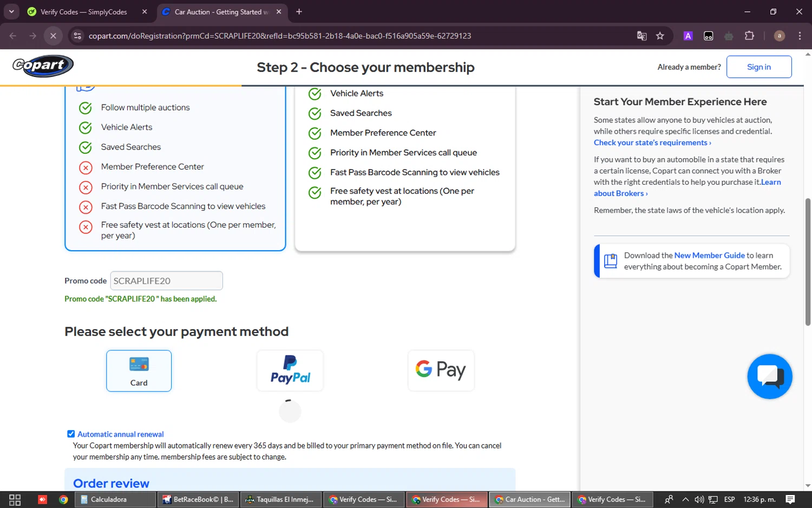
Task: Stop page loading in browser toolbar
Action: pos(53,36)
